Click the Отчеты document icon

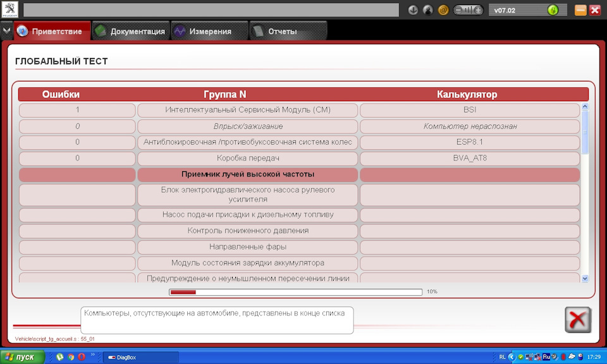[258, 31]
